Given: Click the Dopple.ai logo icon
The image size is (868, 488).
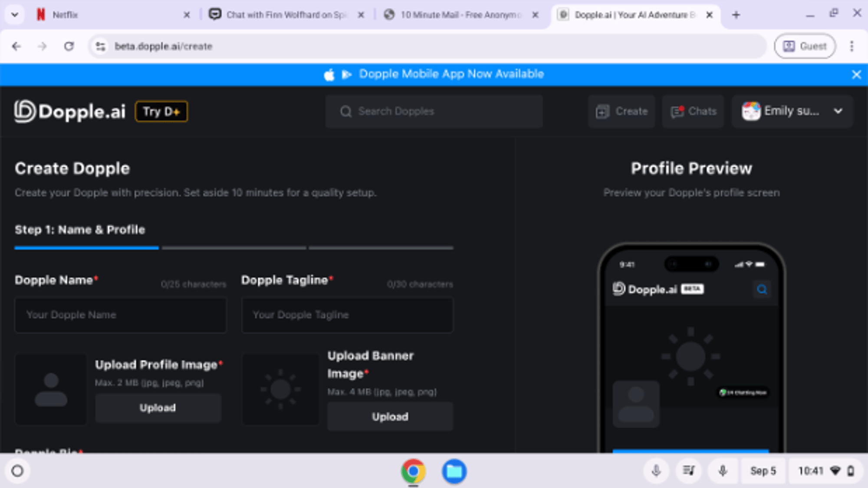Looking at the screenshot, I should coord(24,111).
